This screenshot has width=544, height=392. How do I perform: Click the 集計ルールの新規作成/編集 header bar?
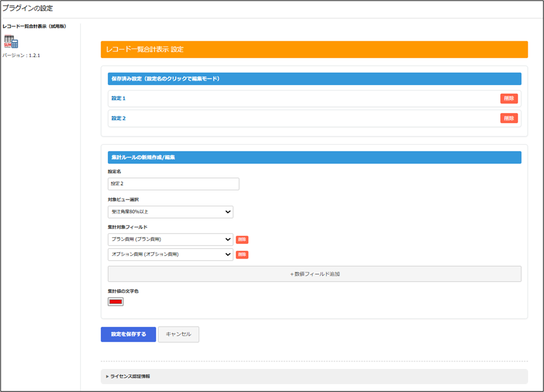(314, 157)
